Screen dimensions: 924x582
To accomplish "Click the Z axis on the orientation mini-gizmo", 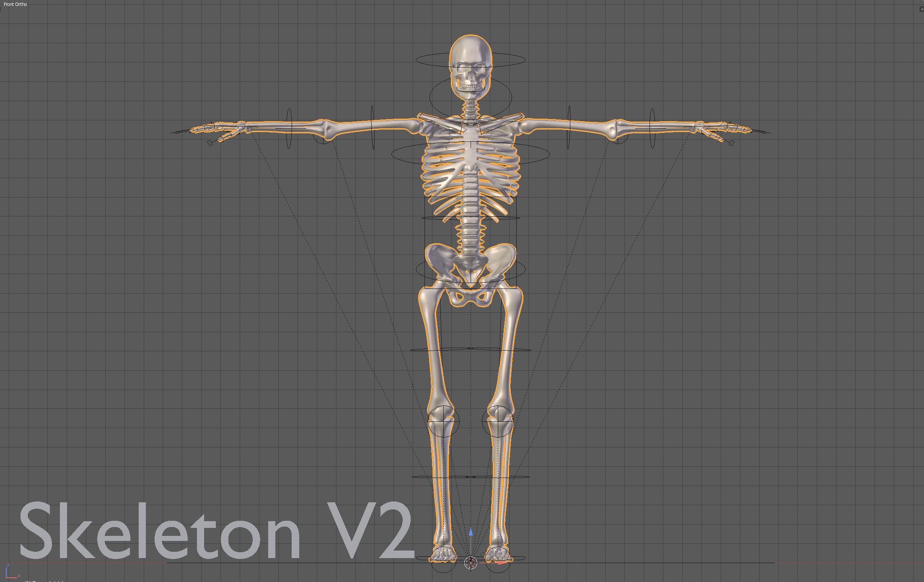I will pyautogui.click(x=8, y=565).
